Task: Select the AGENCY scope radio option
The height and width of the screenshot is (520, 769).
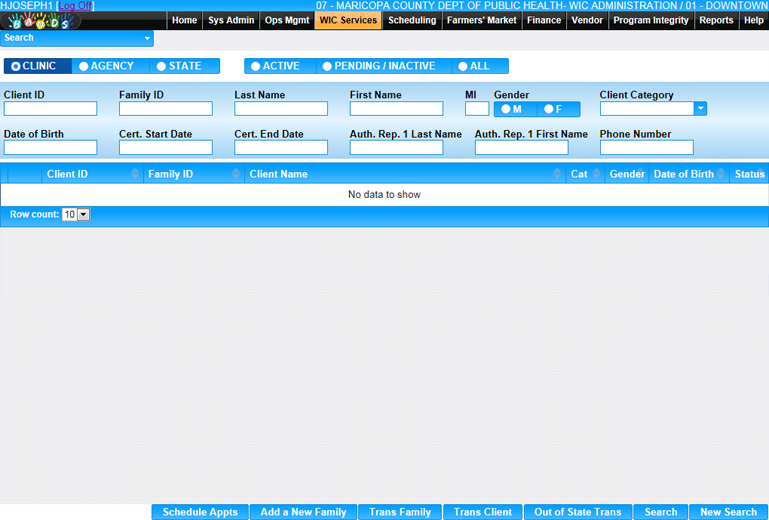Action: 106,66
